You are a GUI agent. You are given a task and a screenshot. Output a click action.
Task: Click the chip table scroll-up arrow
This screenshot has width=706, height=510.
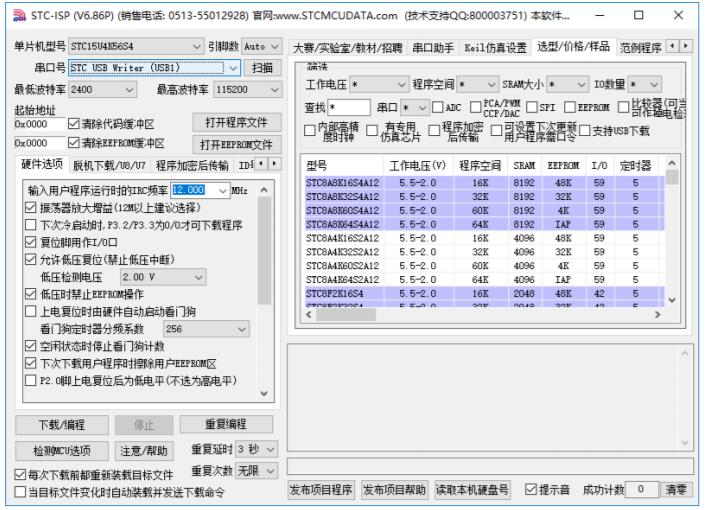tap(672, 163)
